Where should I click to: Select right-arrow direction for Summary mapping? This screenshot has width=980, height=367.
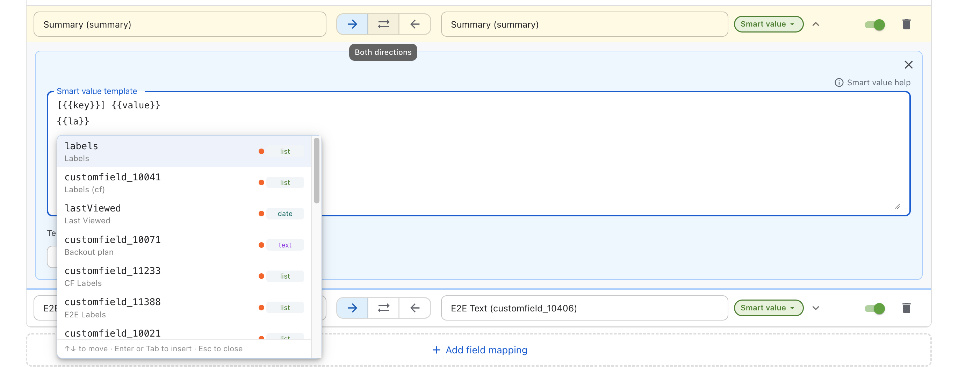click(352, 24)
